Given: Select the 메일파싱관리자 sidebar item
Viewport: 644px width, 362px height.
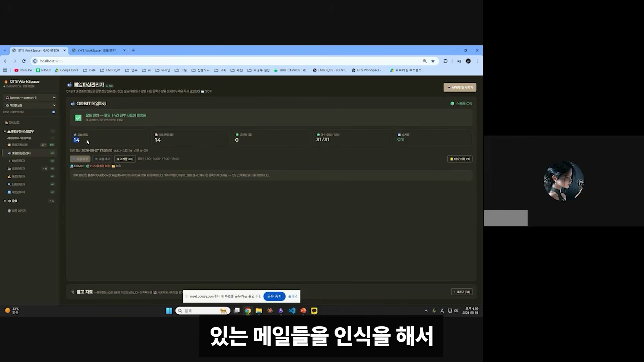Looking at the screenshot, I should [x=30, y=153].
